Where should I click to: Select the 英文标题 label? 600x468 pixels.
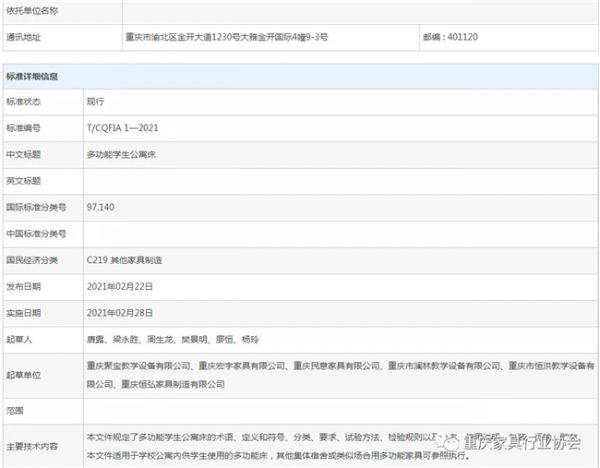click(23, 181)
